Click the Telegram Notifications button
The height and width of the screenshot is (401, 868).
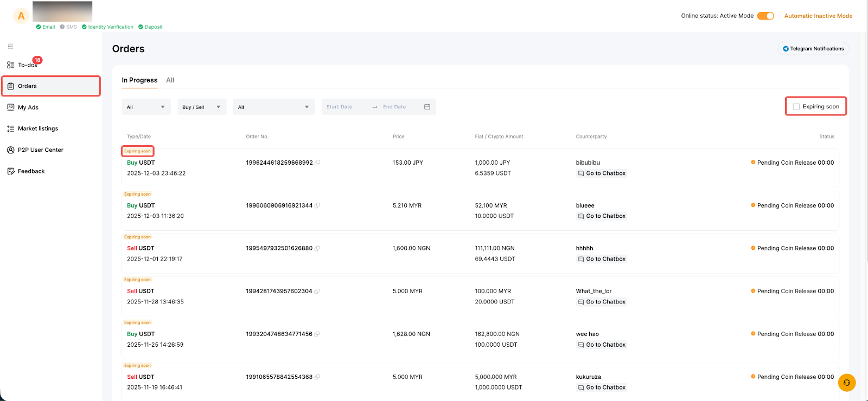[813, 49]
